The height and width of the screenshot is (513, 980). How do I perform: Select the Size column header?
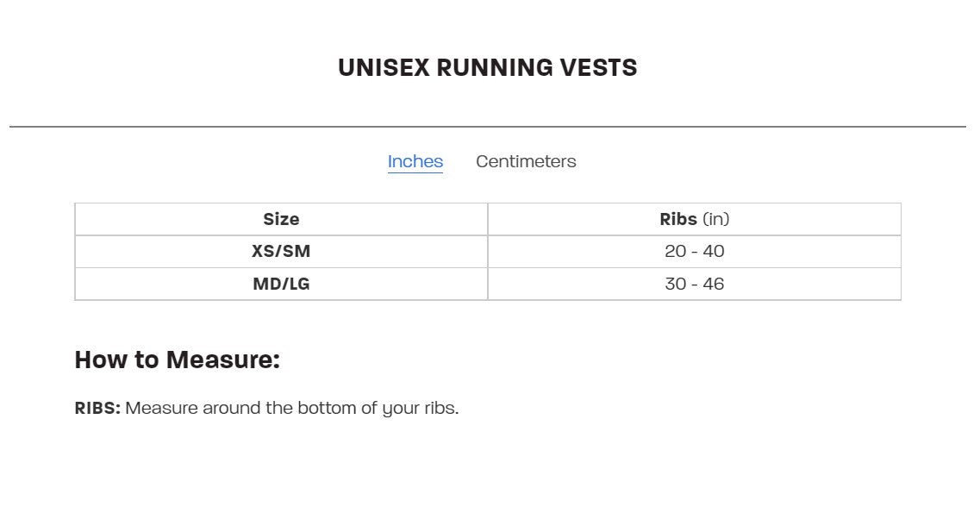[281, 219]
